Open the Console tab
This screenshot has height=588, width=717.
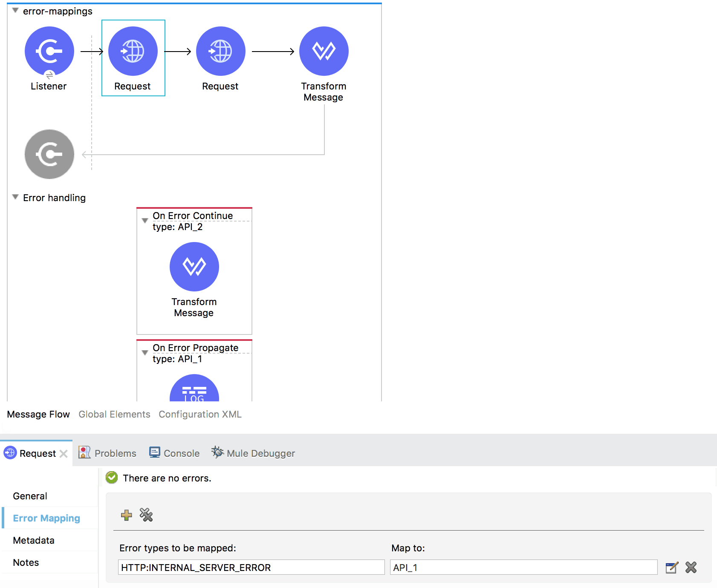click(174, 453)
